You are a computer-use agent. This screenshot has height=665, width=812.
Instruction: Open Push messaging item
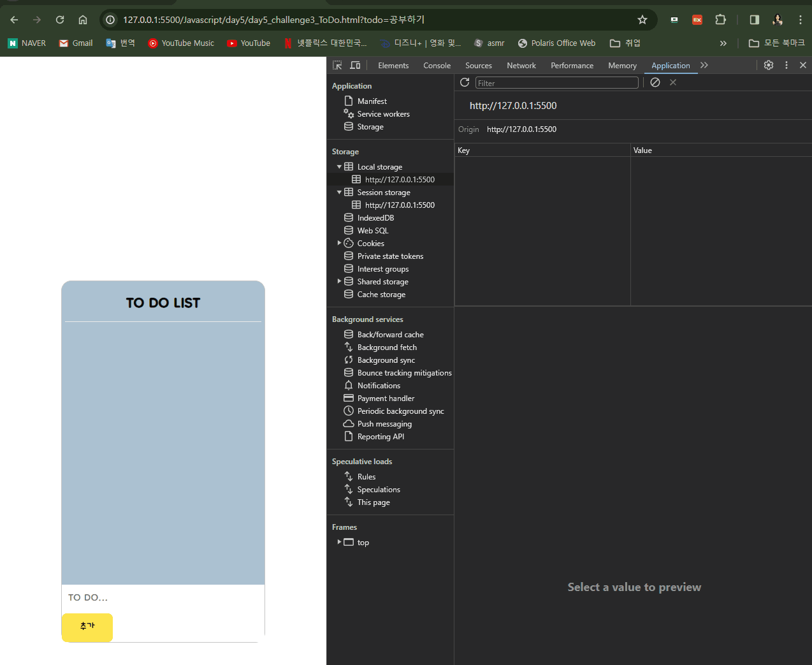point(384,424)
